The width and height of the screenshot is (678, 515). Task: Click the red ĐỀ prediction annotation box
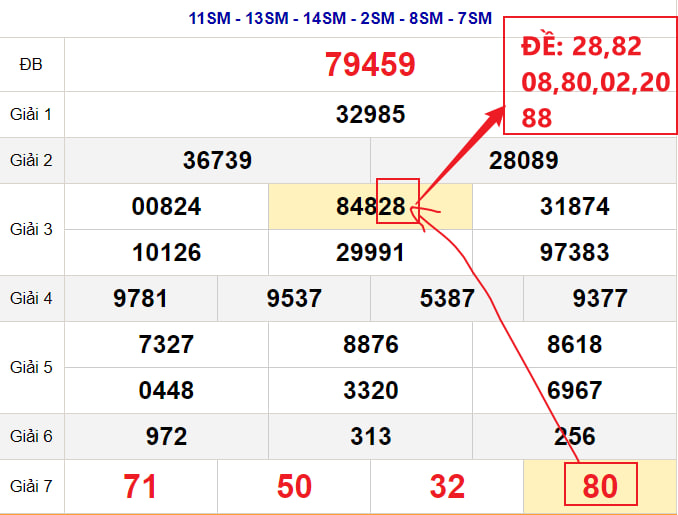click(590, 76)
